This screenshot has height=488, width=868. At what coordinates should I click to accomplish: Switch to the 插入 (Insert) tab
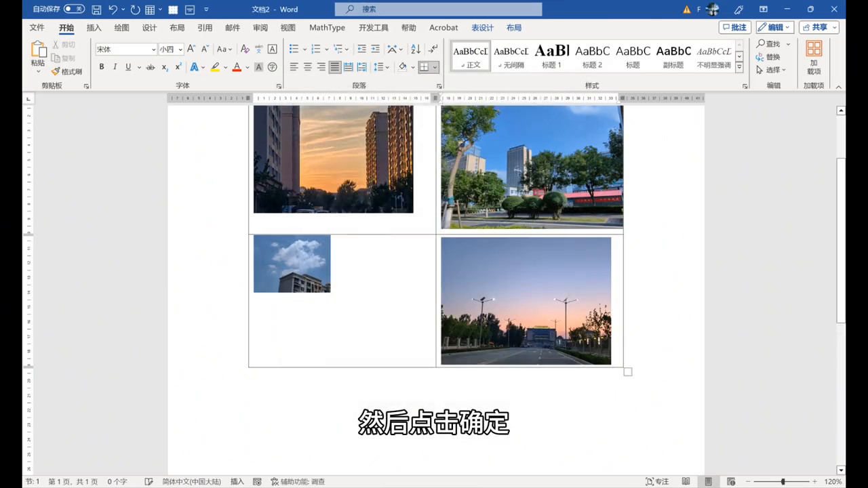(x=94, y=28)
